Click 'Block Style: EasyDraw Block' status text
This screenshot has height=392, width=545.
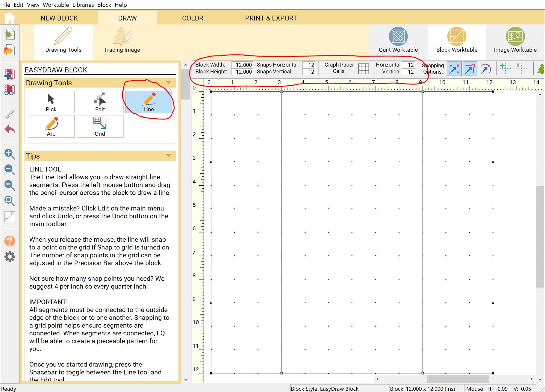click(325, 389)
